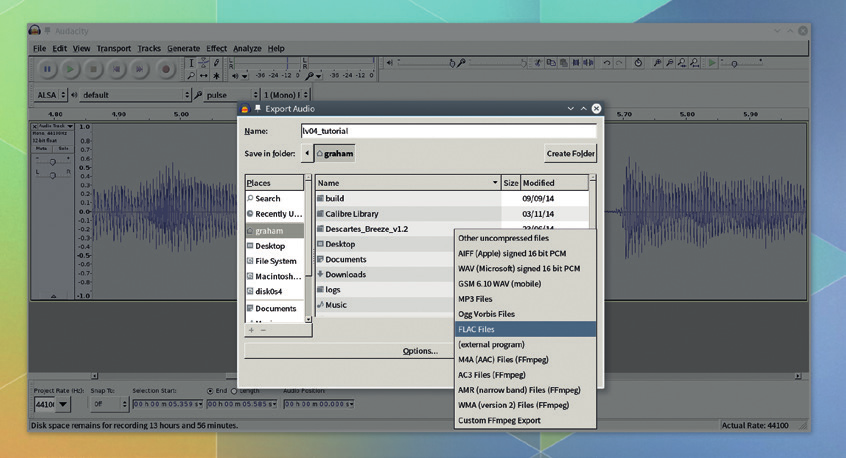Toggle Solo on the audio track
The height and width of the screenshot is (458, 846).
pyautogui.click(x=63, y=148)
